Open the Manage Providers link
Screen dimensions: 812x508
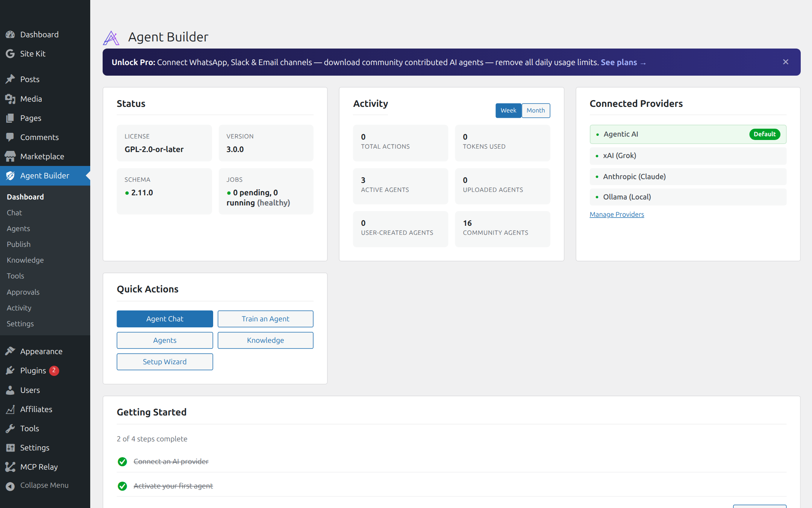(617, 214)
